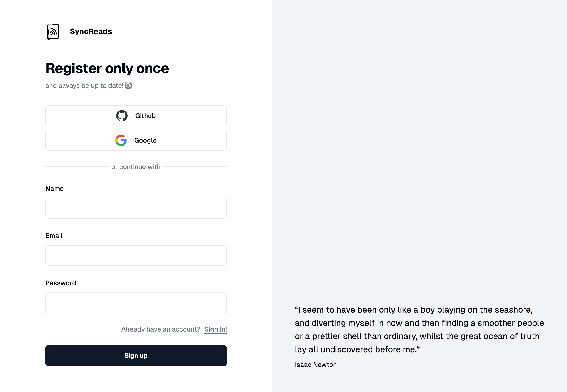Click the Isaac Newton attribution text
Viewport: 567px width, 392px height.
(x=316, y=365)
